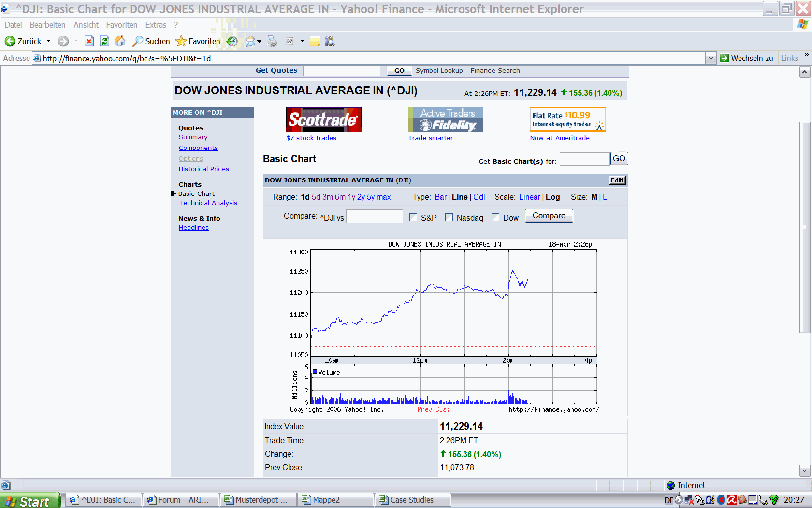Go to the home page icon

coord(120,41)
